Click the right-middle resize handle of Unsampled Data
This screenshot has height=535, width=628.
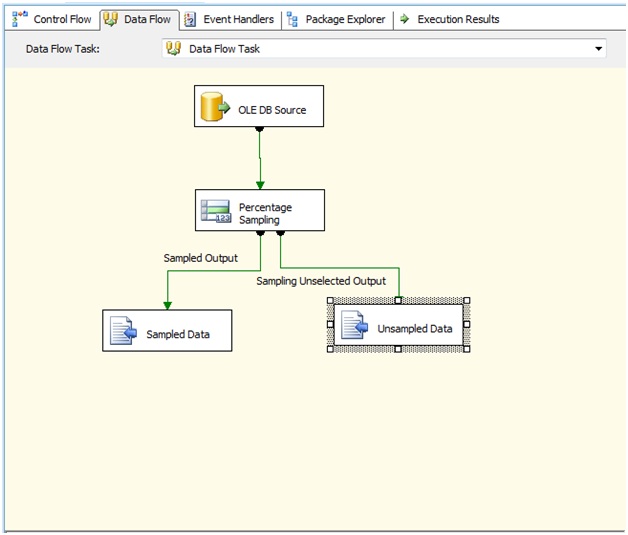pos(467,325)
